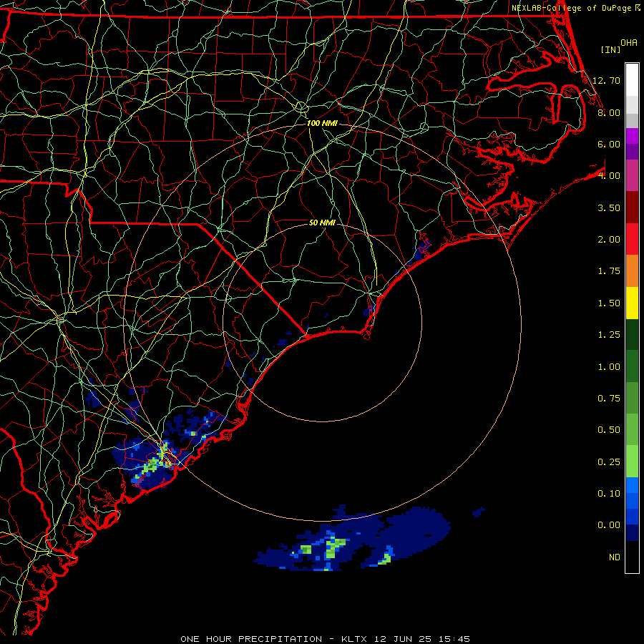Screen dimensions: 644x644
Task: Click the "6.00" scale label
Action: (608, 144)
